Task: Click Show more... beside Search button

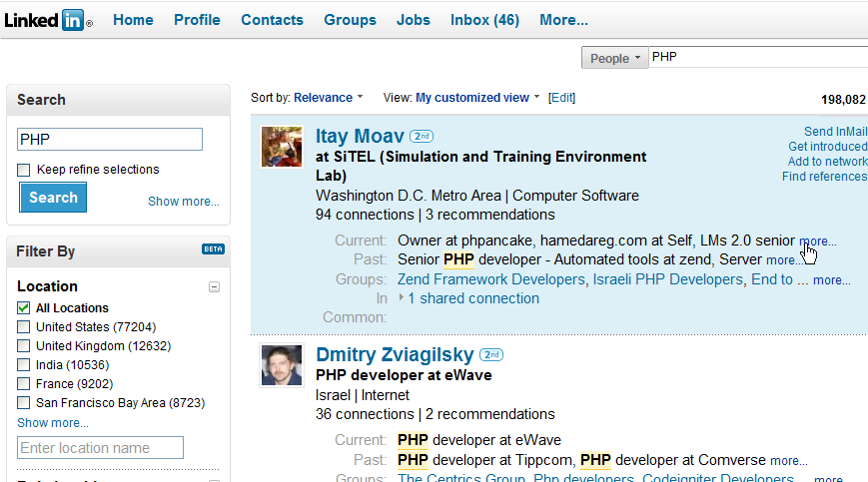Action: click(183, 202)
